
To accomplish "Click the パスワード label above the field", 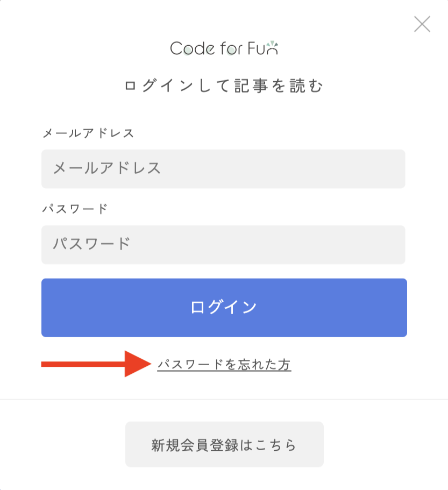I will (75, 209).
